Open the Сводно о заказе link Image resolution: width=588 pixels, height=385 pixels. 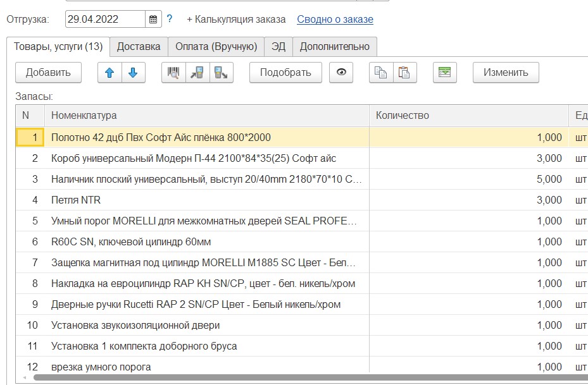click(335, 20)
